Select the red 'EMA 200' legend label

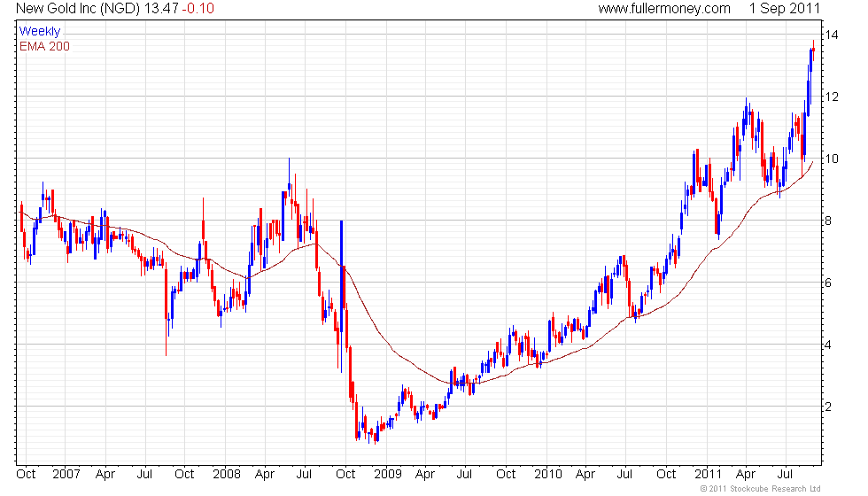(x=44, y=46)
